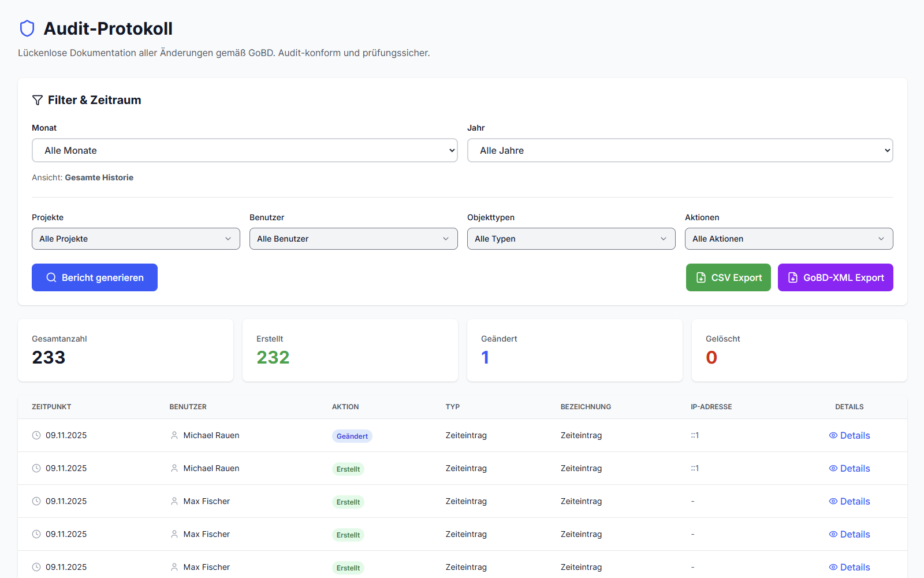Click the eye icon in the first Details link

pyautogui.click(x=833, y=435)
